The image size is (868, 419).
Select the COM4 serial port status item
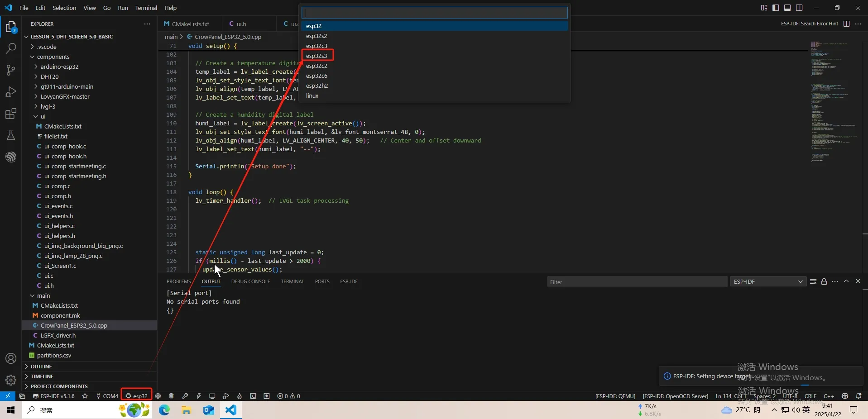[107, 396]
